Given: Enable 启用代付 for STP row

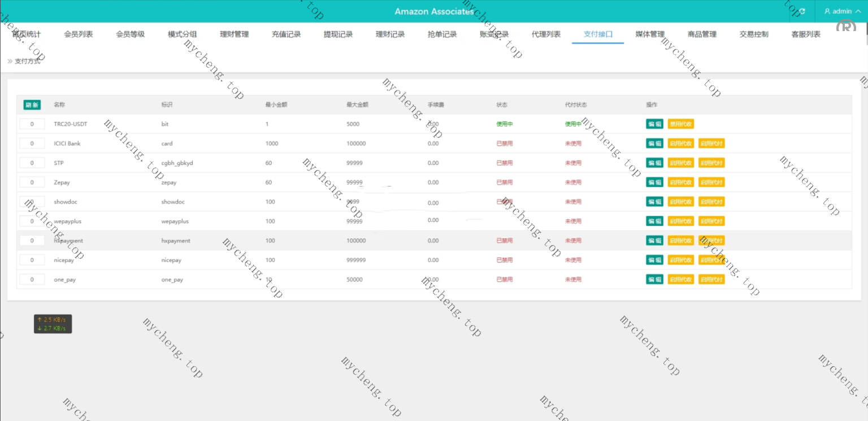Looking at the screenshot, I should point(711,163).
